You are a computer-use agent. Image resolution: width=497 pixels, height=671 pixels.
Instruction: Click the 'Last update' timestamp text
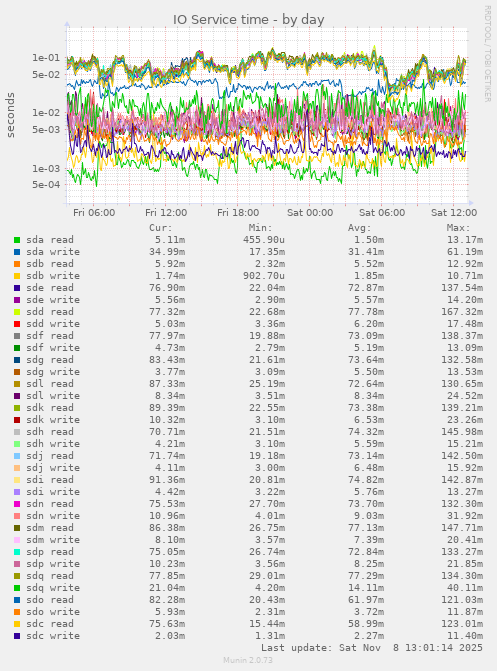pos(372,648)
